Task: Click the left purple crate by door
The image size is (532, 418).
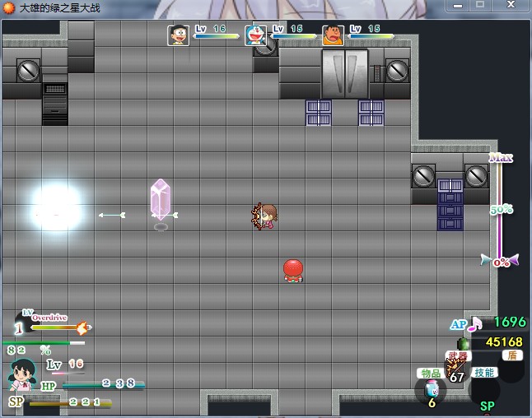Action: pos(318,113)
